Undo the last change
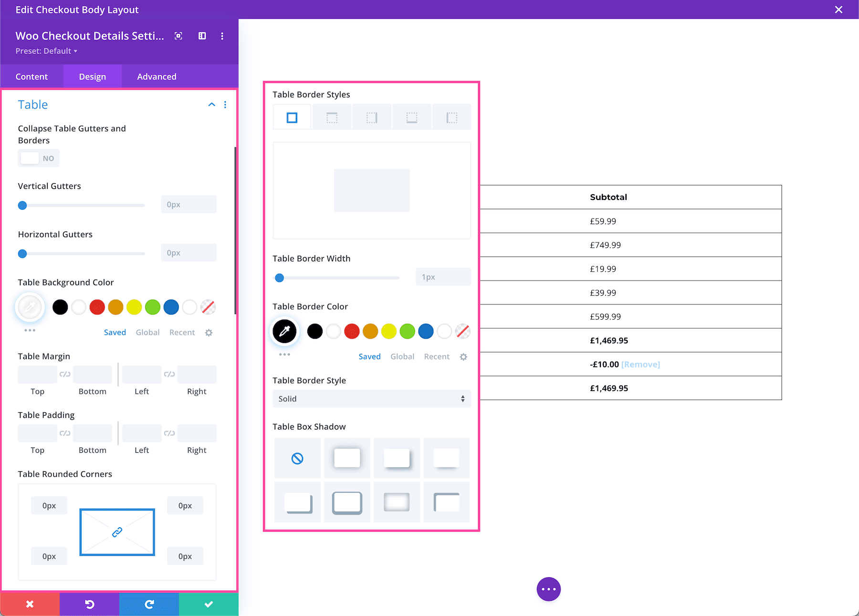This screenshot has height=616, width=859. pyautogui.click(x=89, y=604)
